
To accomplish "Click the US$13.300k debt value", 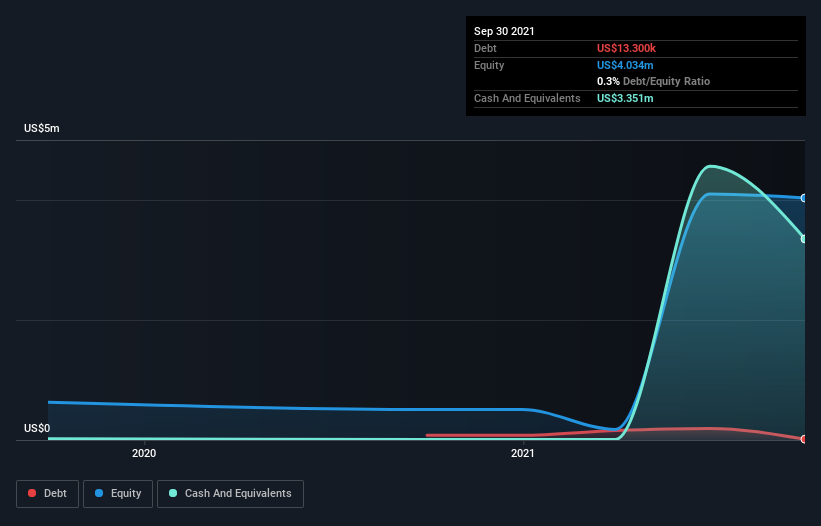I will pos(626,48).
